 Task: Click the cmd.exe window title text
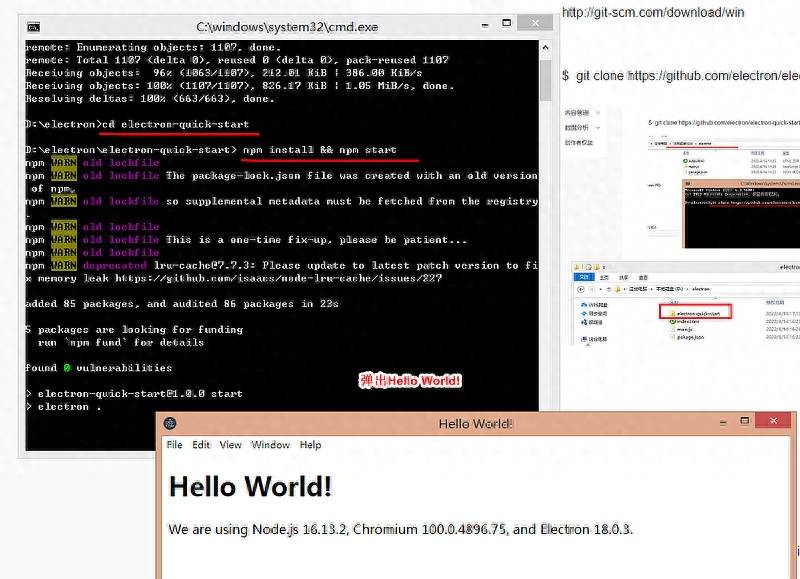tap(287, 27)
